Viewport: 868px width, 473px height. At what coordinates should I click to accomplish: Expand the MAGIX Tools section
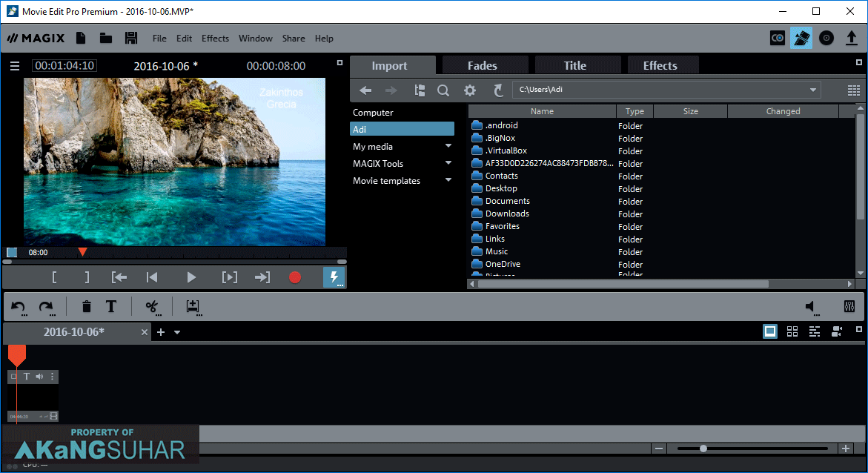[x=448, y=163]
